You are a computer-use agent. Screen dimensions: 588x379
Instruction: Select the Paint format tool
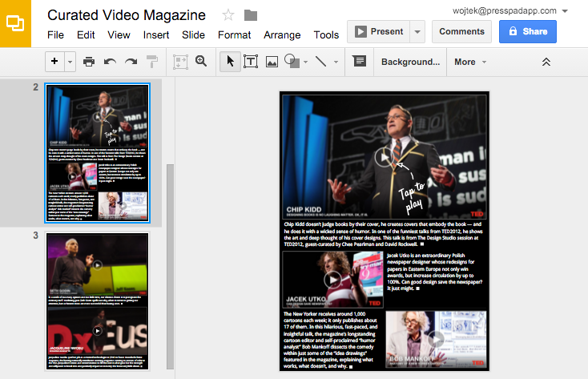coord(152,62)
